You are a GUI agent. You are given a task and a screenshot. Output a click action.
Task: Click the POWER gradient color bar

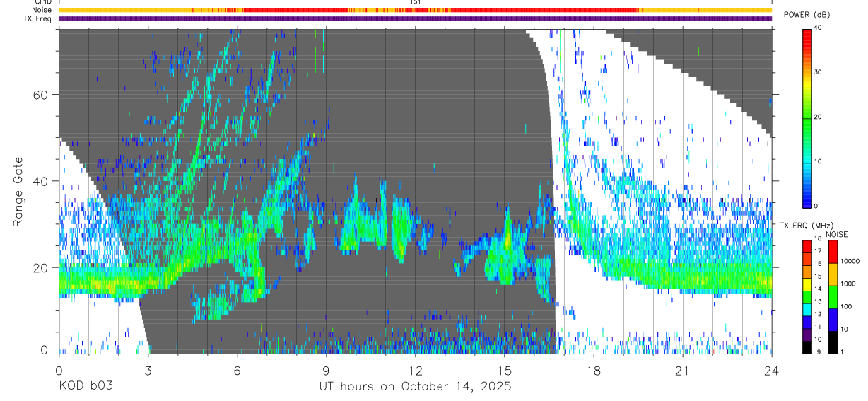coord(807,117)
